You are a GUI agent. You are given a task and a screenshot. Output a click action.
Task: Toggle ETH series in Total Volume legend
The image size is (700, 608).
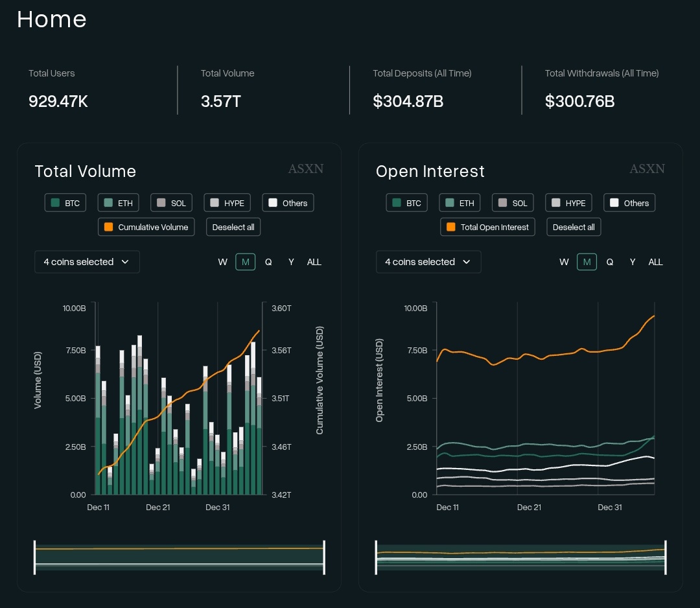[x=119, y=203]
